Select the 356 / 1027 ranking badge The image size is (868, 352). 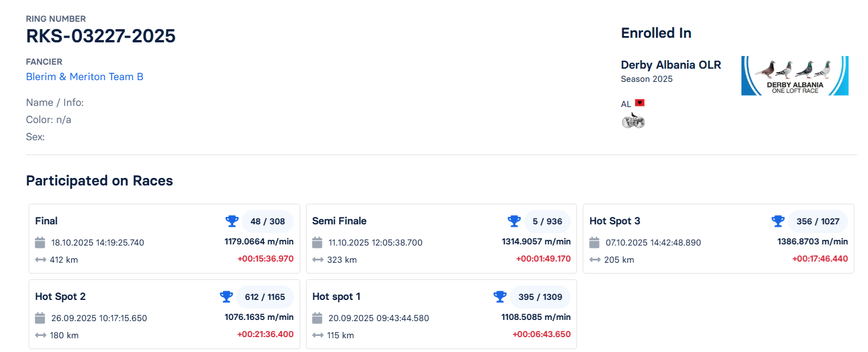coord(818,222)
